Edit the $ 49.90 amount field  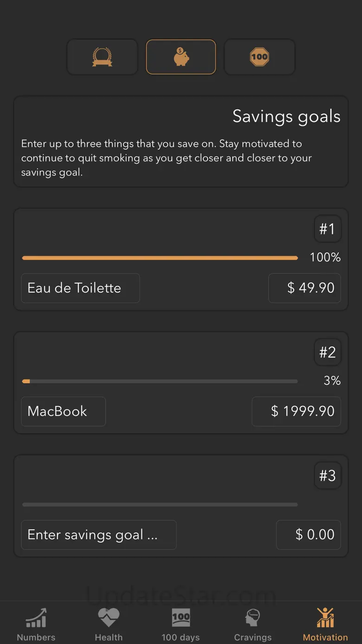pyautogui.click(x=305, y=288)
